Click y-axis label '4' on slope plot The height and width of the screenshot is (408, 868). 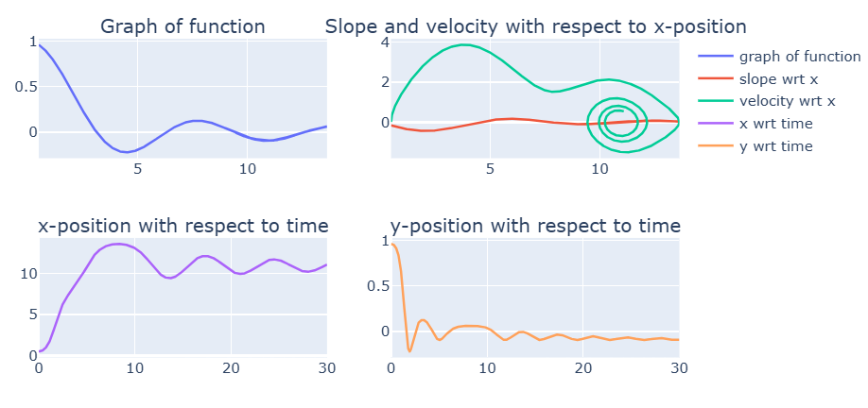[x=385, y=42]
